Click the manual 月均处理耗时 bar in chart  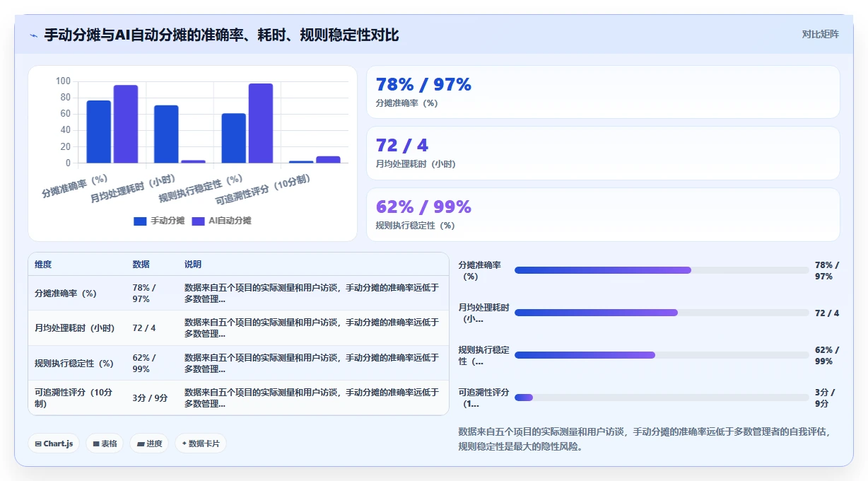(x=166, y=134)
